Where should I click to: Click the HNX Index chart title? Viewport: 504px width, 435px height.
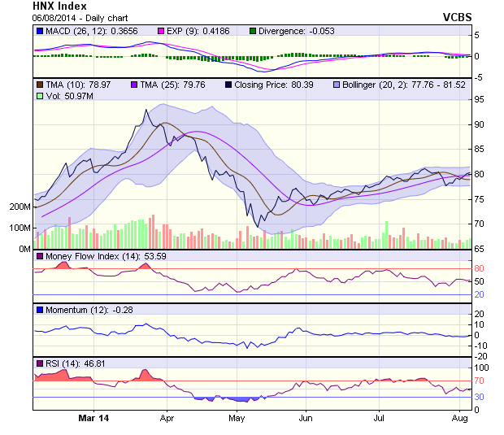(x=59, y=6)
